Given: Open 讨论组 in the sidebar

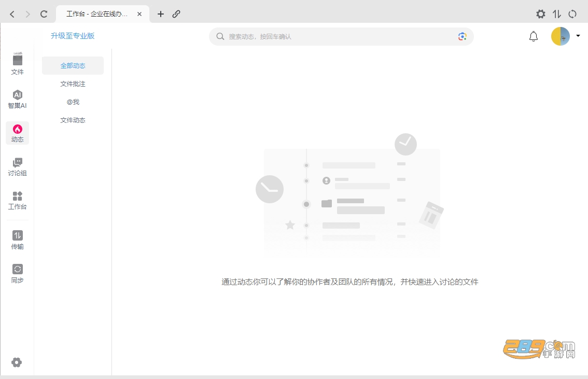Looking at the screenshot, I should click(x=17, y=167).
